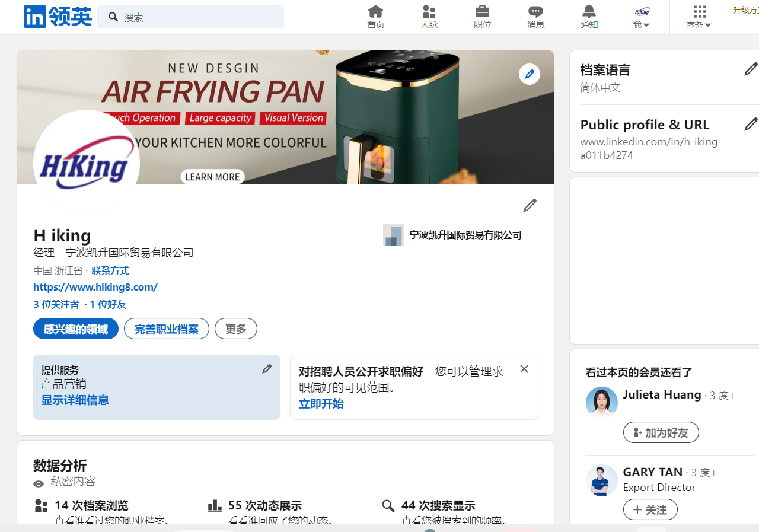Click the linkedin.com/in/h-iking URL text
The height and width of the screenshot is (532, 759).
(650, 149)
